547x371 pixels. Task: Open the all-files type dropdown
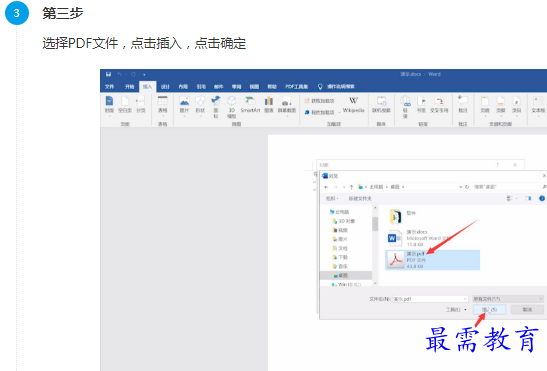coord(508,299)
